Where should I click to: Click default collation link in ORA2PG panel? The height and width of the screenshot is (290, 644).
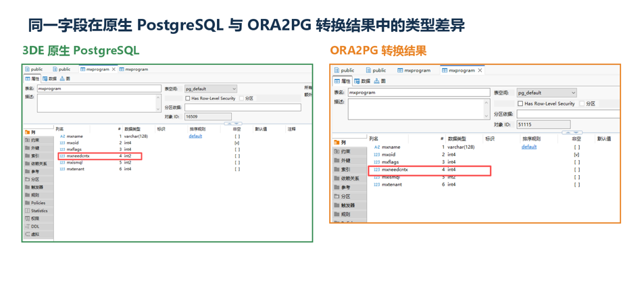[529, 147]
